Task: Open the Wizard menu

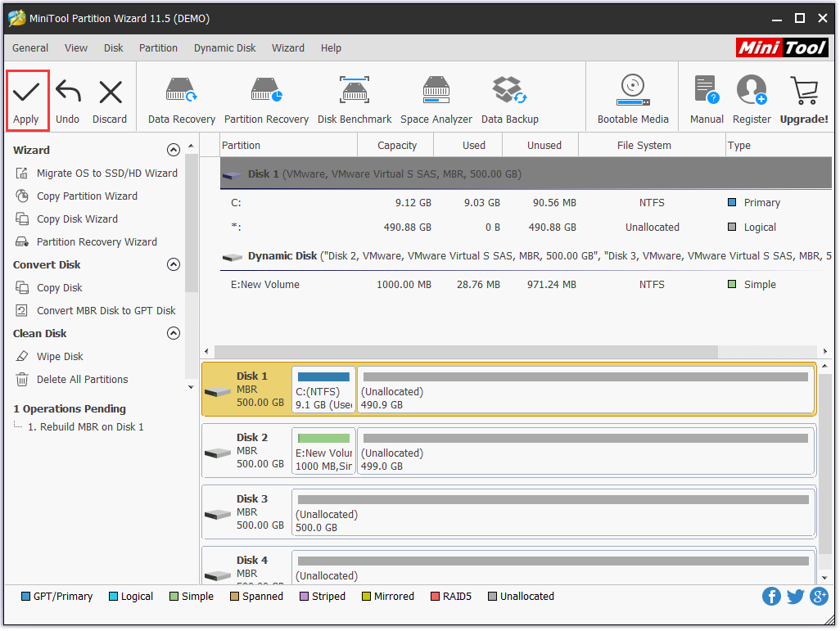Action: tap(288, 47)
